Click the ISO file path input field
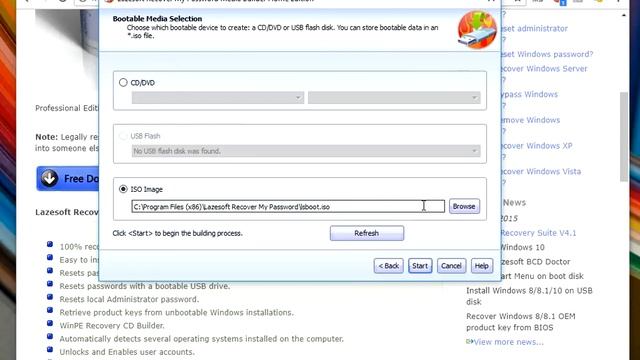Viewport: 640px width, 360px height. (288, 207)
